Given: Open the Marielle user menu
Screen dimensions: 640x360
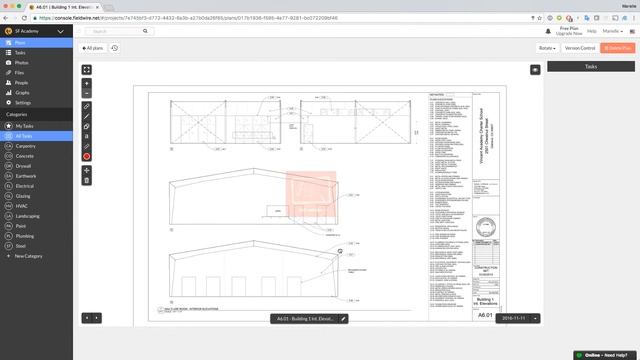Looking at the screenshot, I should coord(612,31).
